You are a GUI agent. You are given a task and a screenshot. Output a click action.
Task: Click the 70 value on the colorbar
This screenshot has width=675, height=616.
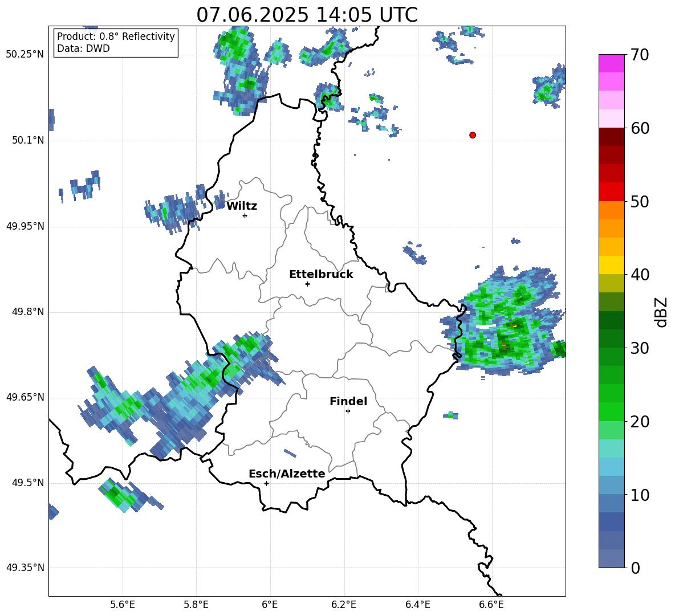(640, 55)
